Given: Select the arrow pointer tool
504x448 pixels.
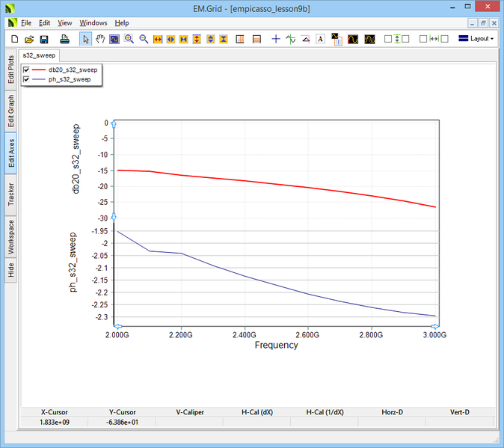Looking at the screenshot, I should [85, 38].
